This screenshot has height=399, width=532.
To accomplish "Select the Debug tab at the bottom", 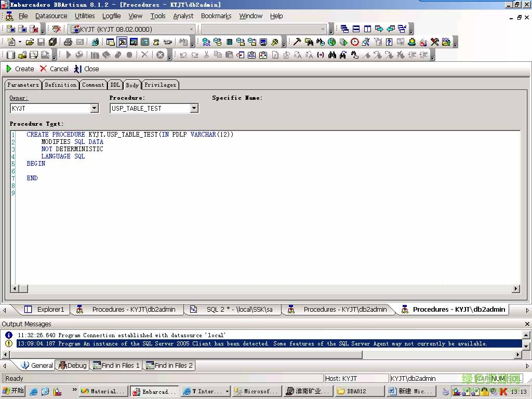I will point(72,365).
